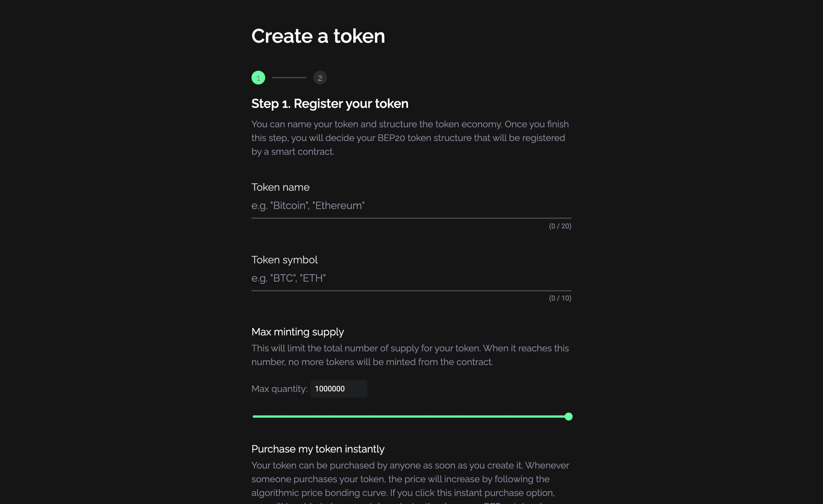Click the (0 / 20) character counter
823x504 pixels.
coord(560,226)
